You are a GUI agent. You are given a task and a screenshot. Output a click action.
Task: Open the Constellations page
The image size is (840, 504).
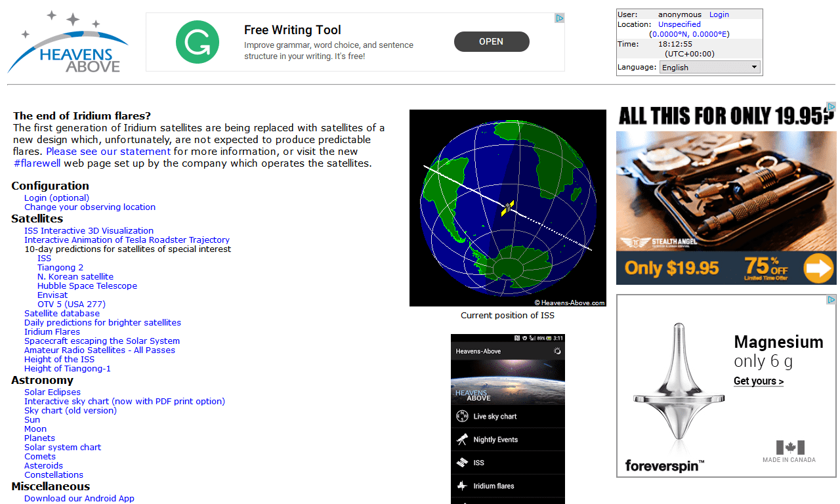tap(54, 474)
